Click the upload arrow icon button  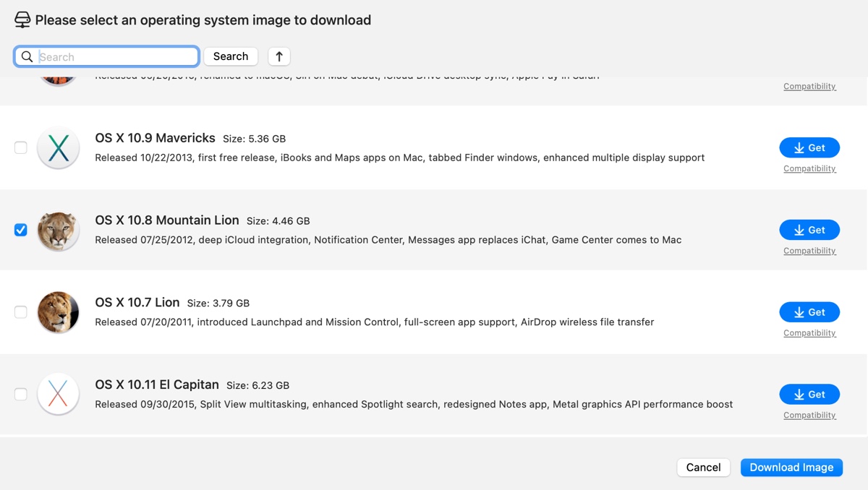coord(279,56)
